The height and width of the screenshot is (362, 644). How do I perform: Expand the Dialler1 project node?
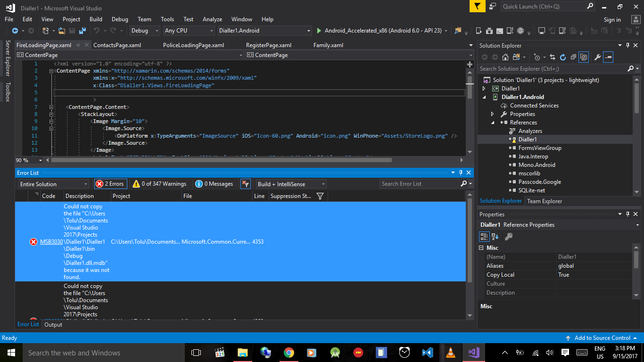[x=484, y=89]
